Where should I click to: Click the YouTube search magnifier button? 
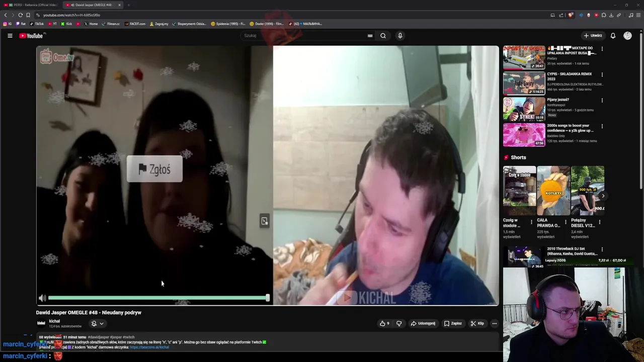383,36
